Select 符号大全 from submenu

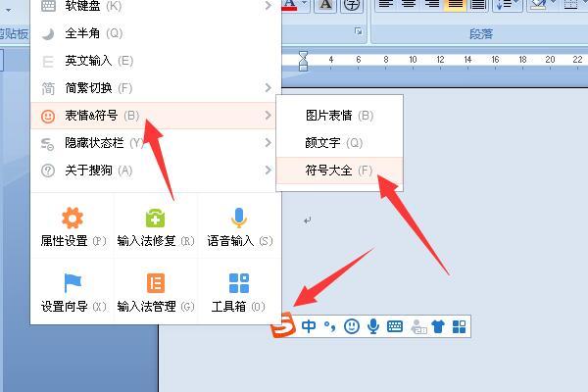338,171
